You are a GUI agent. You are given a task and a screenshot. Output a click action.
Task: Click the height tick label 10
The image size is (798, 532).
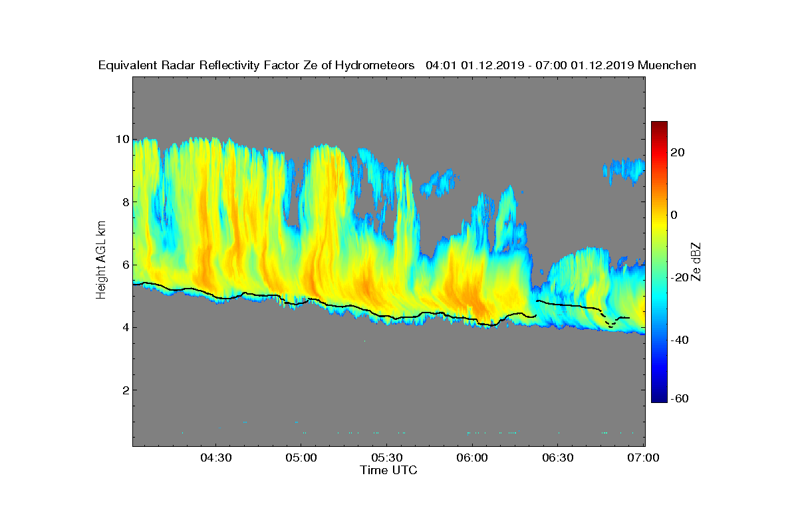[121, 140]
